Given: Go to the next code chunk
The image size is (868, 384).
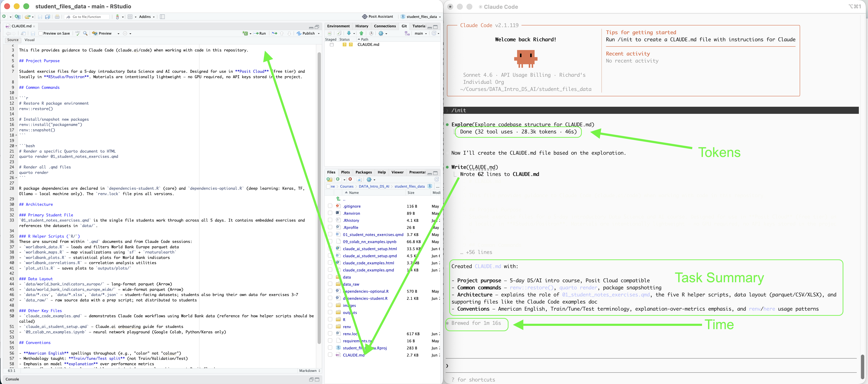Looking at the screenshot, I should [x=289, y=33].
